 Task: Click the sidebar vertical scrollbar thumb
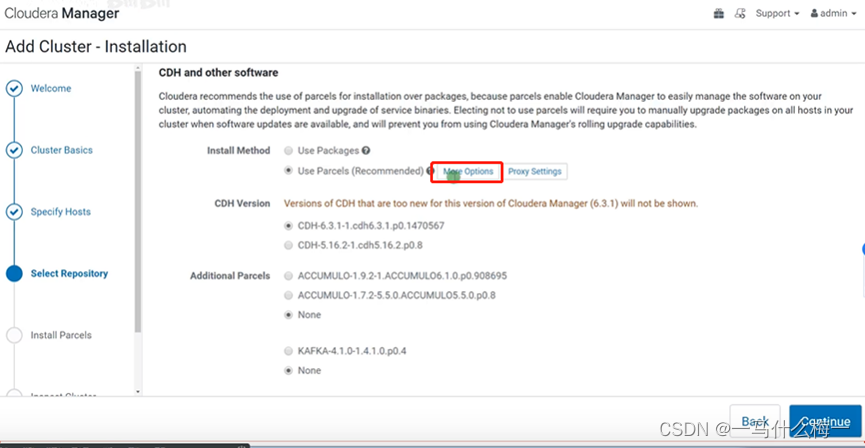(138, 201)
